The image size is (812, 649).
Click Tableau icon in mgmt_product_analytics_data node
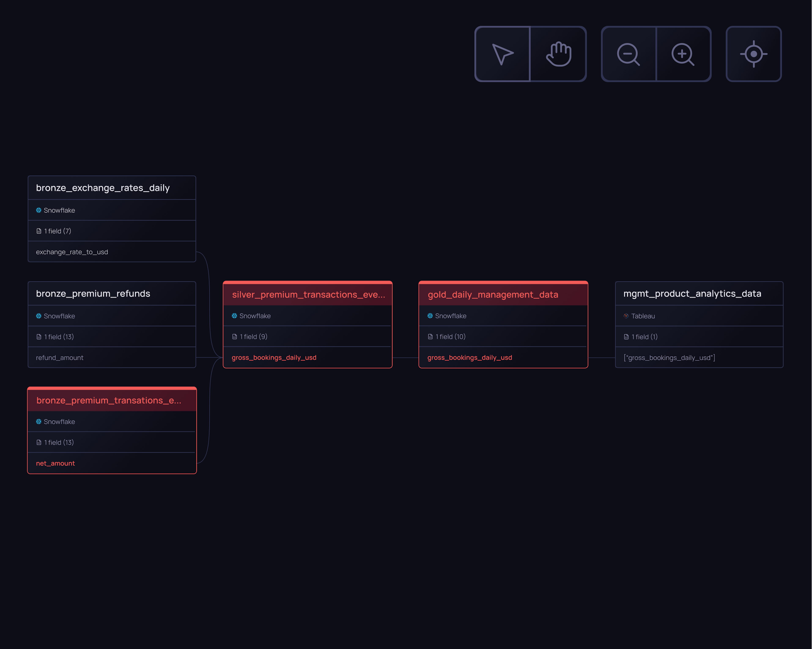[x=626, y=316]
